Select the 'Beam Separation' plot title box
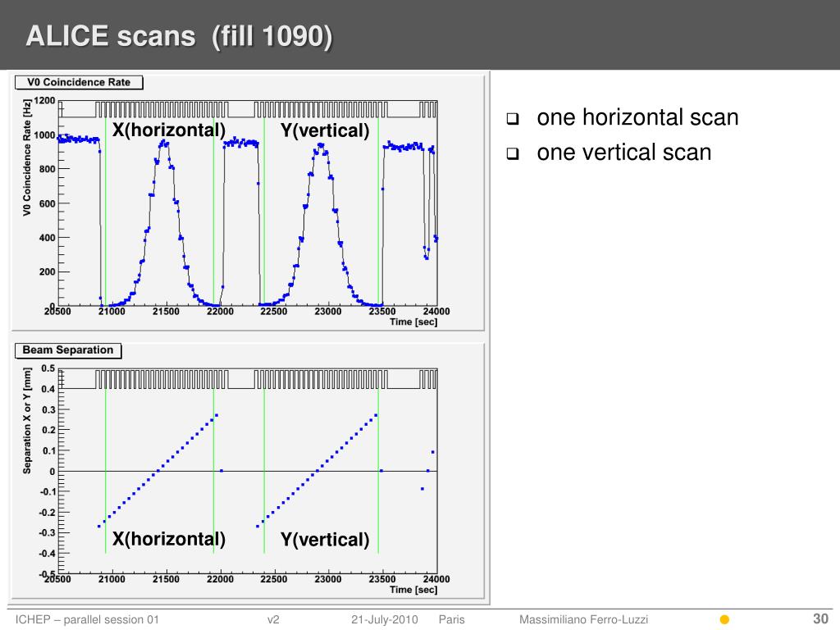The height and width of the screenshot is (630, 840). point(68,350)
